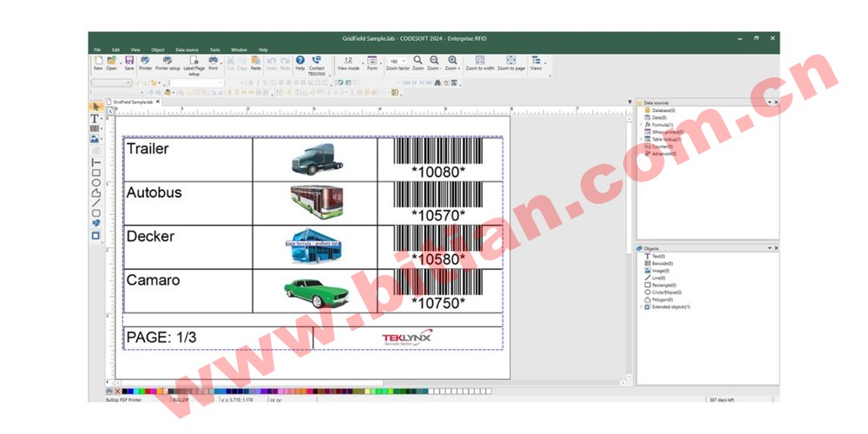868x434 pixels.
Task: Open the View menu
Action: coord(135,49)
